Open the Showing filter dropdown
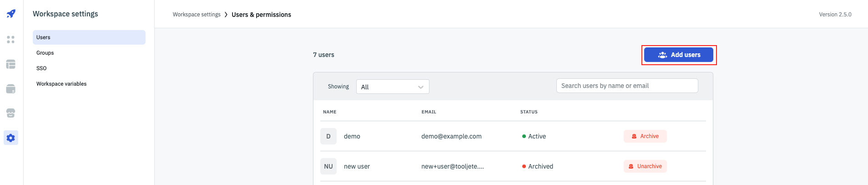The width and height of the screenshot is (868, 185). (392, 87)
